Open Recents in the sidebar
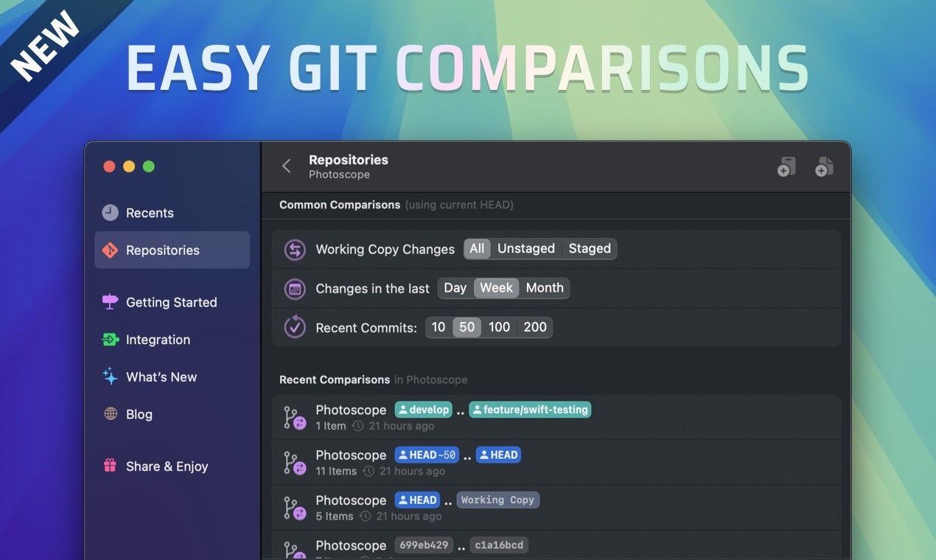The image size is (936, 560). [x=172, y=213]
